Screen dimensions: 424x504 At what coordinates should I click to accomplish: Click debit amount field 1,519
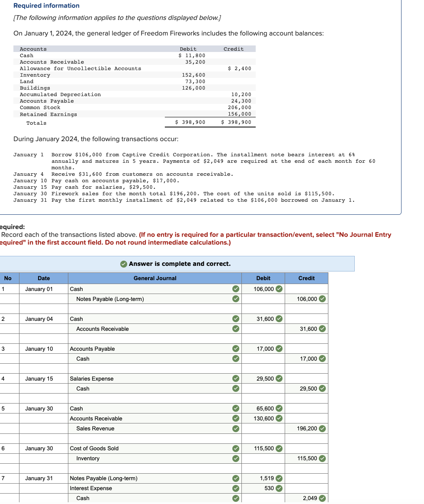click(263, 478)
